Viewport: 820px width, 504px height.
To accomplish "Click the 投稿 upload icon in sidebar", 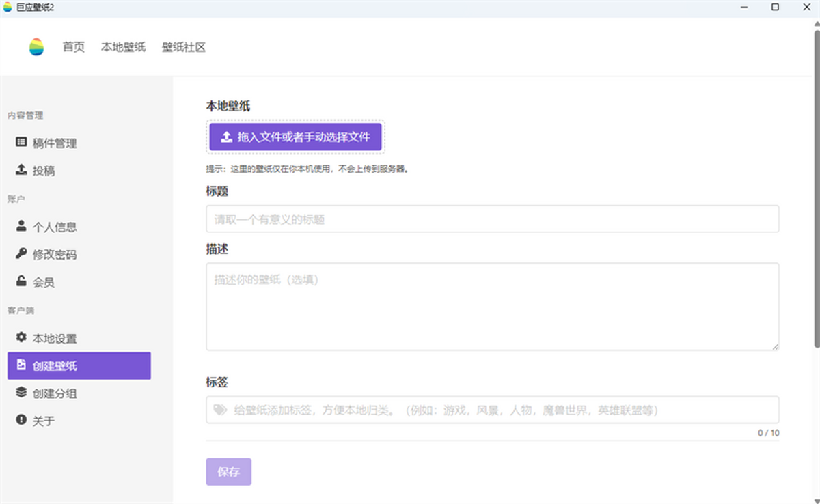I will coord(21,170).
